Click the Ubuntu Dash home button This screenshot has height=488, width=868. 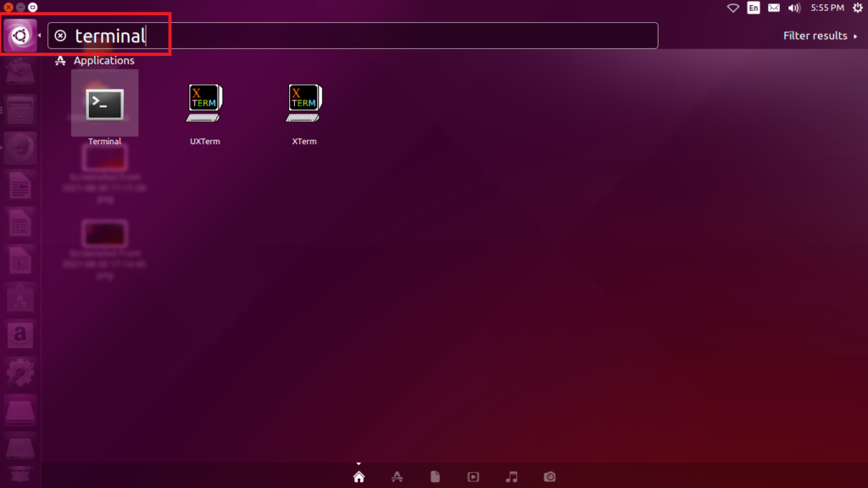click(19, 36)
